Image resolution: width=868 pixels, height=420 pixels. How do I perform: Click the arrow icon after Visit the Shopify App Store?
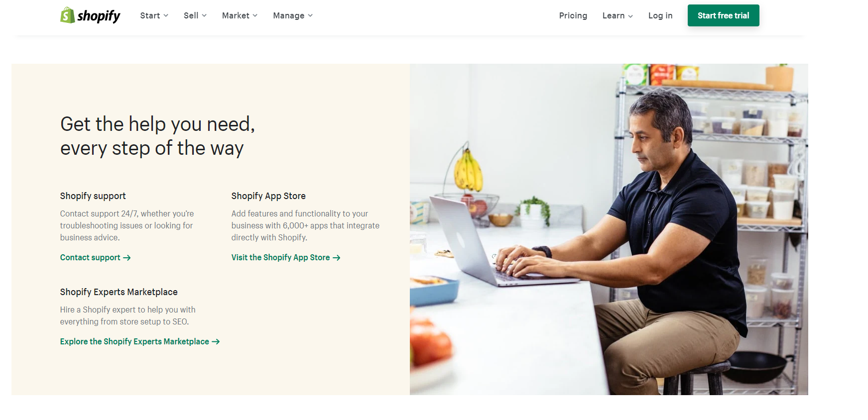(x=337, y=258)
